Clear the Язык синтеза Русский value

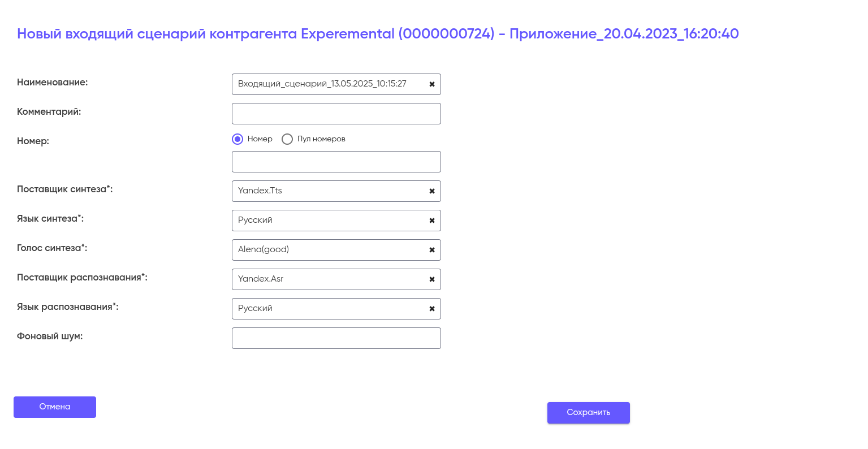click(x=432, y=221)
